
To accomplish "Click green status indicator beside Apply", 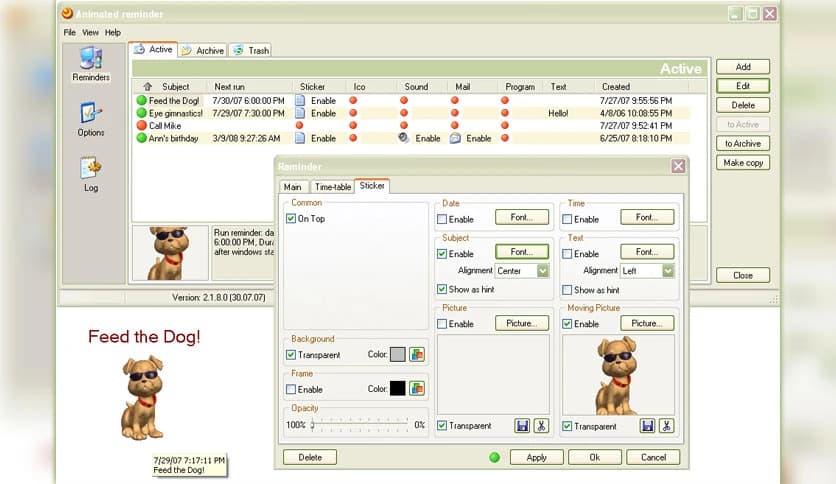I will point(495,457).
